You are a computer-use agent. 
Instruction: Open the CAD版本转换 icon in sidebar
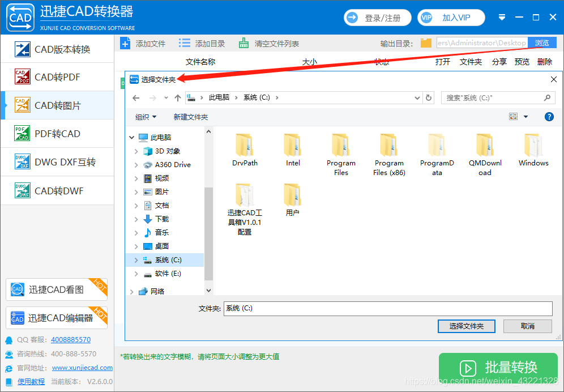pos(22,49)
